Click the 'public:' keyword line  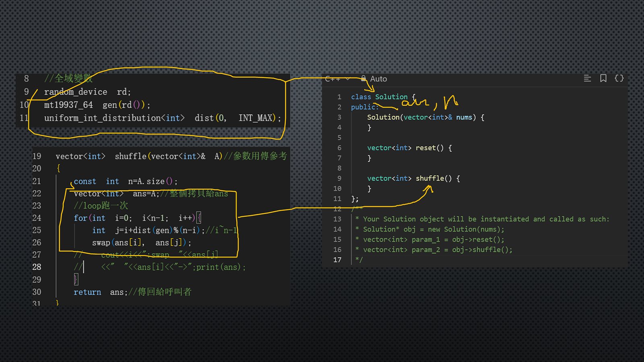point(365,107)
